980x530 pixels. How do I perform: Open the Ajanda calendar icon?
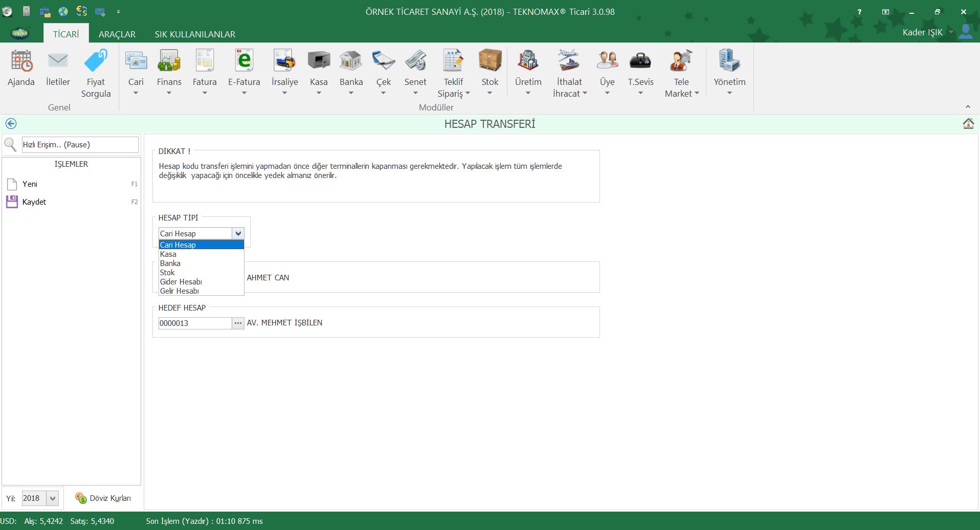point(21,61)
